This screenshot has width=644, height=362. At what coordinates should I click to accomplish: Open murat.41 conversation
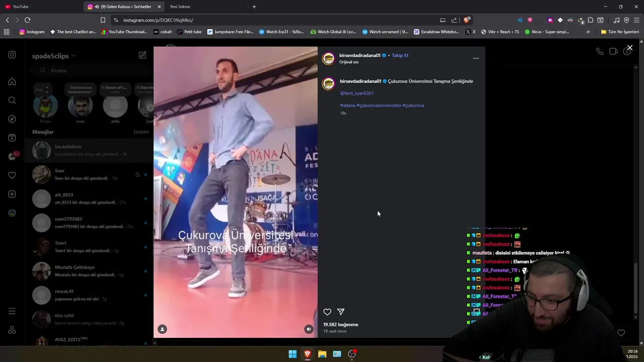tap(89, 295)
